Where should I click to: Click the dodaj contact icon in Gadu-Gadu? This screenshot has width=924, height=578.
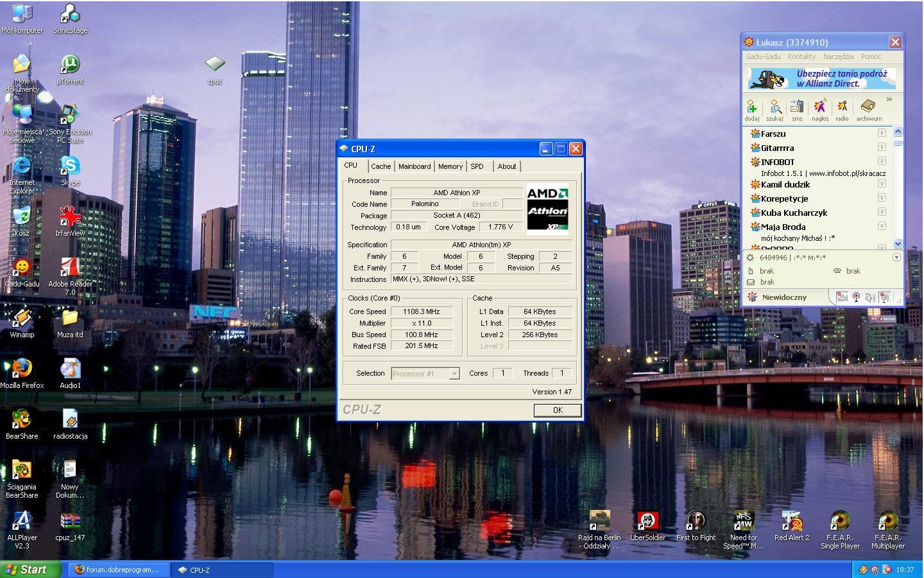[752, 110]
